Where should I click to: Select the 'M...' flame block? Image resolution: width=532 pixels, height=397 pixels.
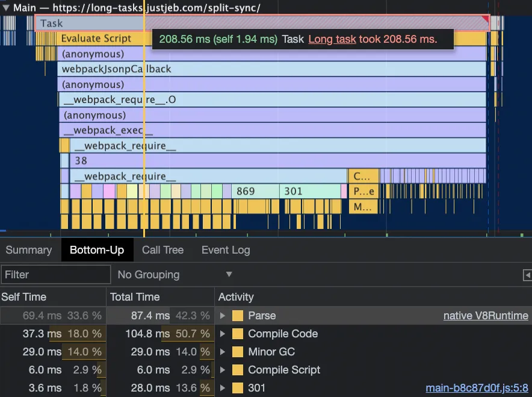pos(363,207)
